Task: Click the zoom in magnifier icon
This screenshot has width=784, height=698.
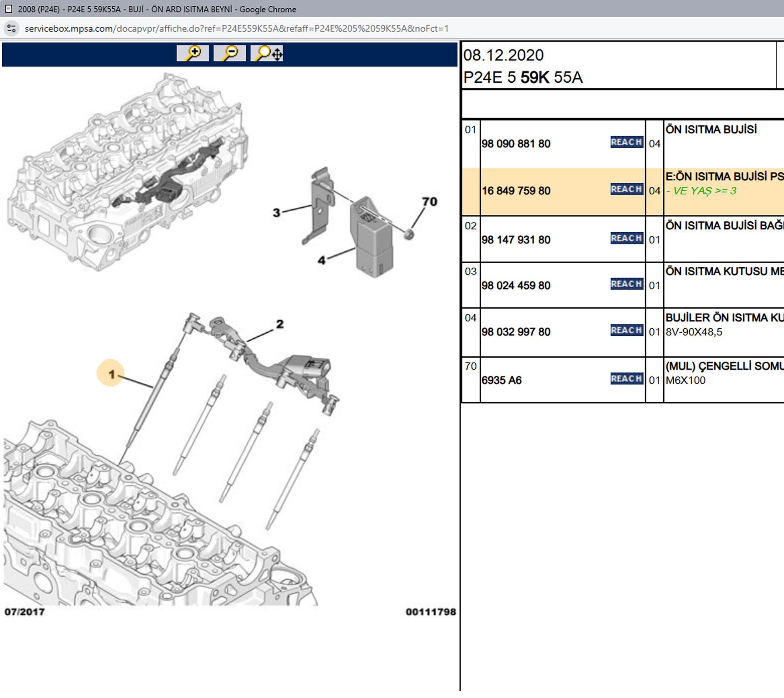Action: pos(193,53)
